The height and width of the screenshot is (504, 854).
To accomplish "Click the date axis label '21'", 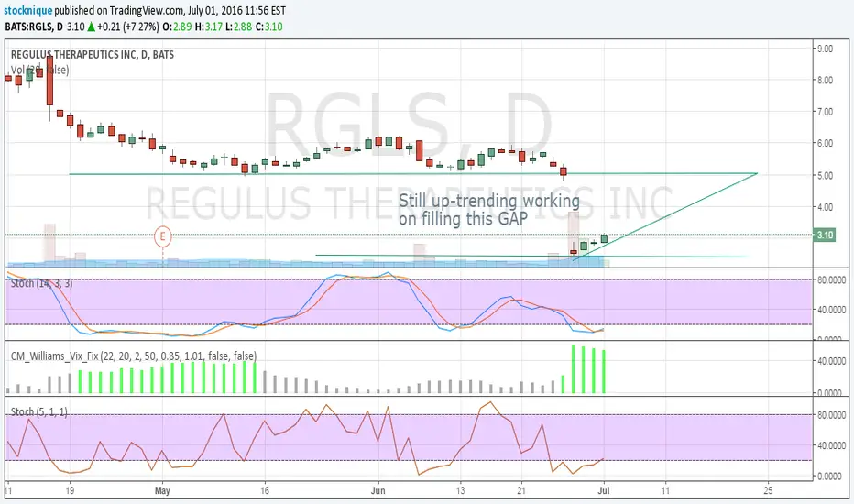I will tap(521, 490).
